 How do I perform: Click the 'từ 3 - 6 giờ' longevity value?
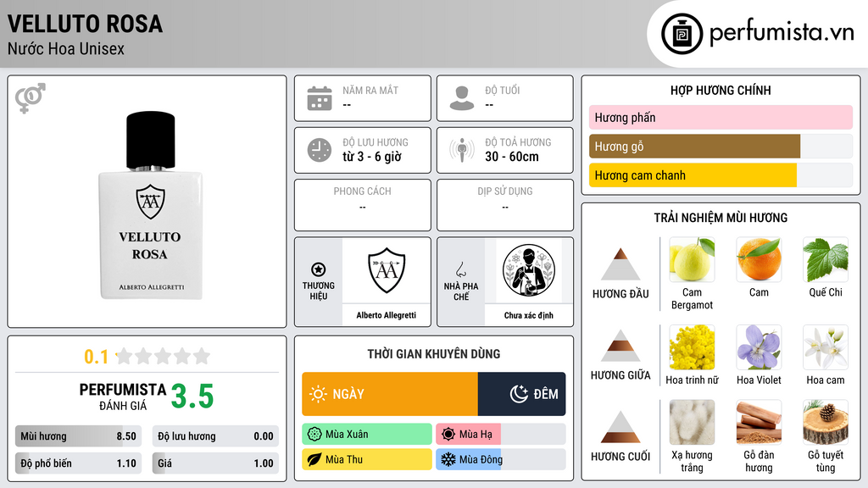372,157
